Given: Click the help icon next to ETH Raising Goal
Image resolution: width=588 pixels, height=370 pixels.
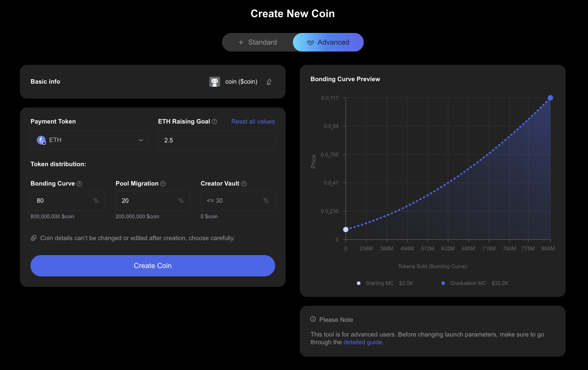Looking at the screenshot, I should 215,122.
